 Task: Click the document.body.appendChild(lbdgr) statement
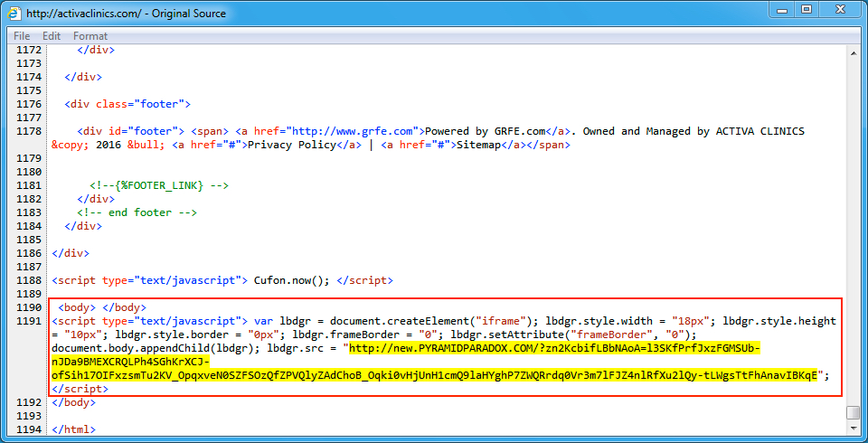[156, 348]
